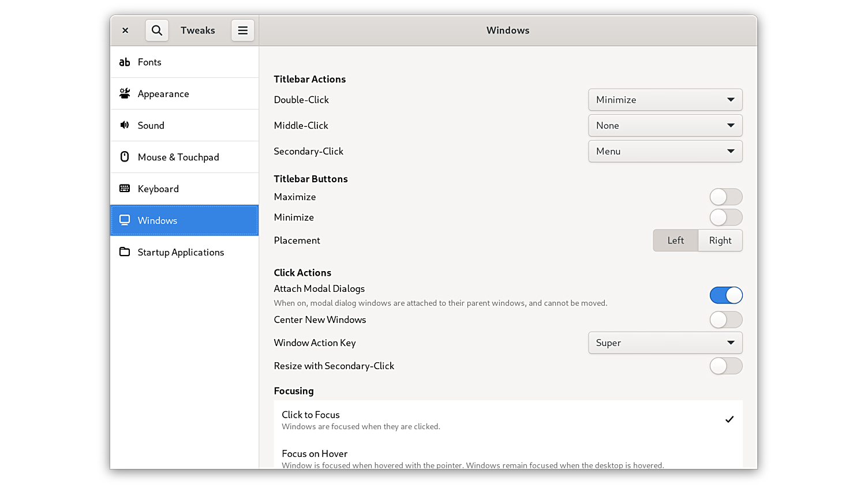Screen dimensions: 868x488
Task: Click the Keyboard sidebar icon
Action: 125,189
